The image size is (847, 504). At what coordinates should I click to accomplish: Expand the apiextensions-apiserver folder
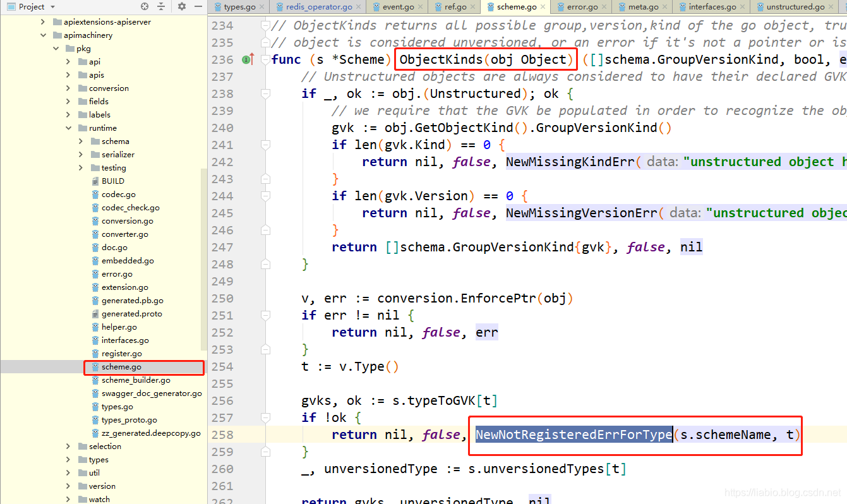point(43,22)
